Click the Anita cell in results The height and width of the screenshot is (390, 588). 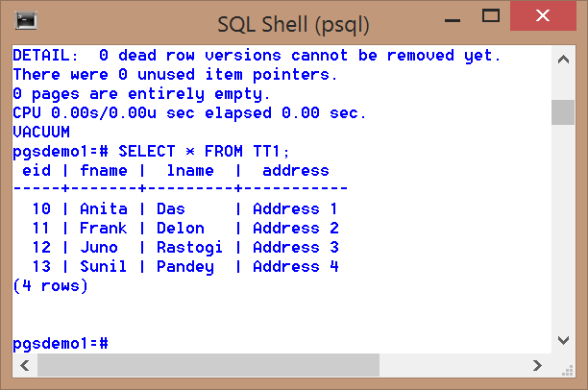[103, 209]
